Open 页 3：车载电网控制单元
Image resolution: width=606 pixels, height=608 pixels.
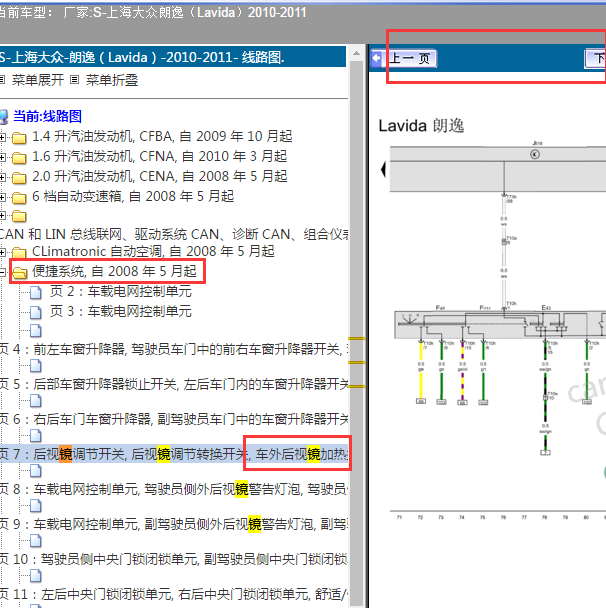[121, 311]
